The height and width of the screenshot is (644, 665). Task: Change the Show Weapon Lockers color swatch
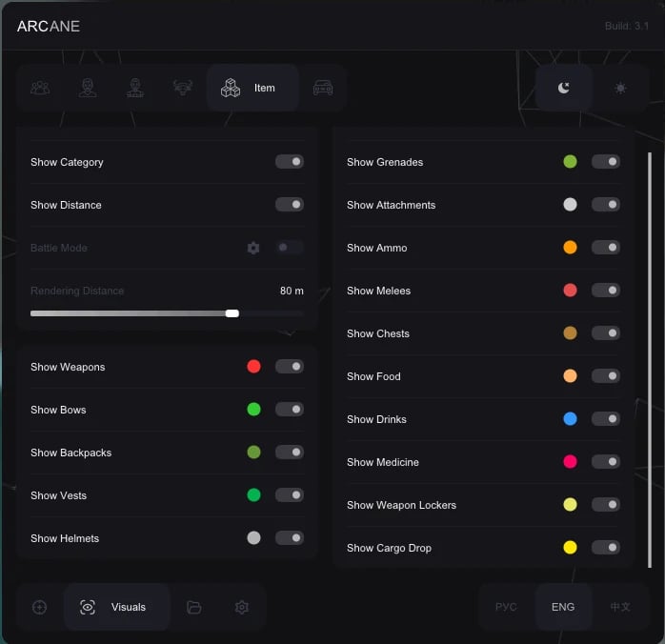(x=570, y=505)
